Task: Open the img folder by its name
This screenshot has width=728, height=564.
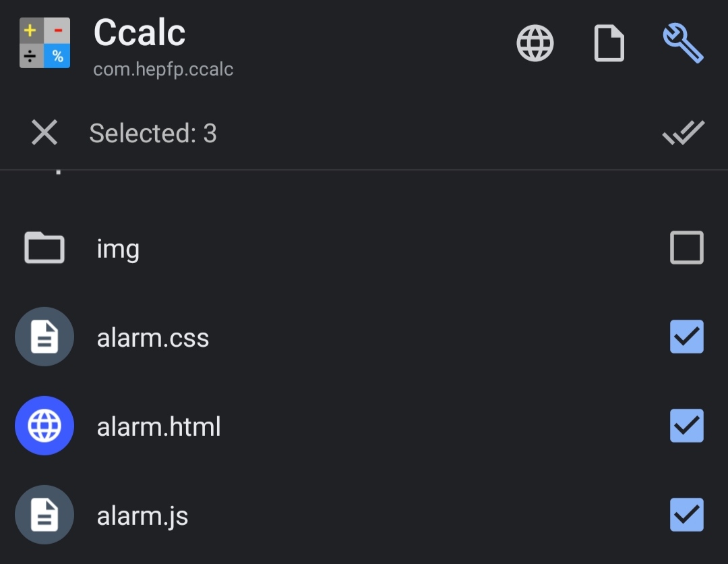Action: (118, 248)
